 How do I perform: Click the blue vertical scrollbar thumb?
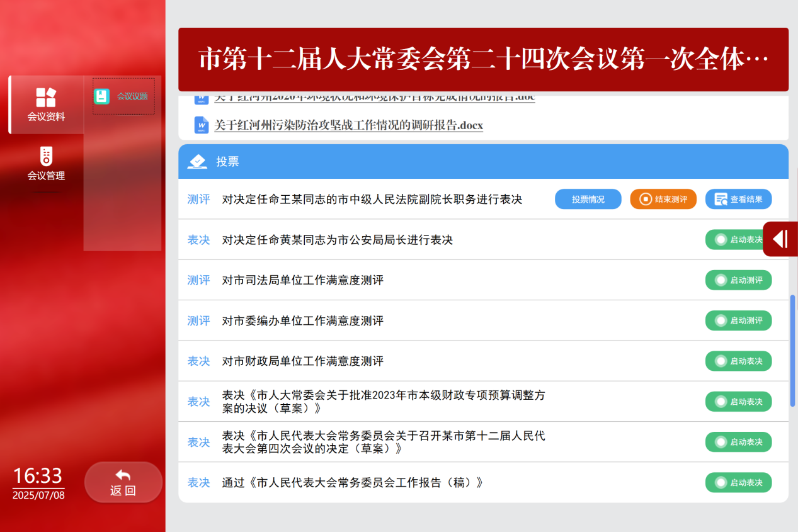793,351
